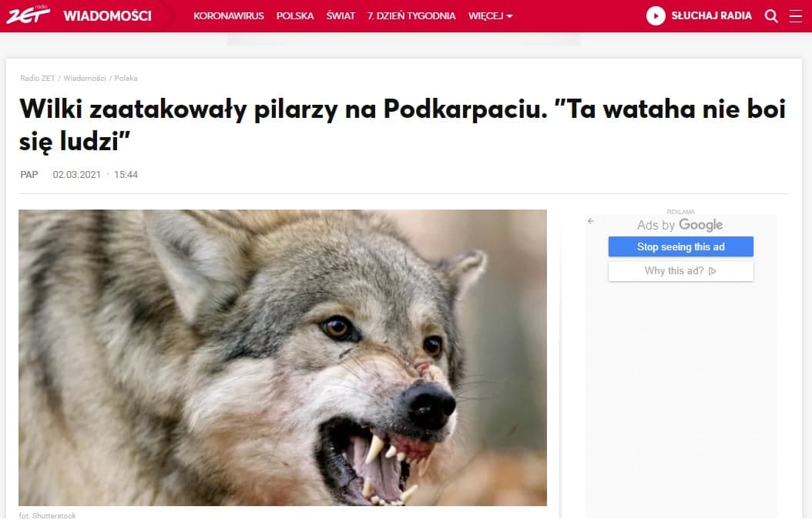Expand the WIĘCEJ dropdown menu
This screenshot has height=520, width=812.
pyautogui.click(x=490, y=16)
